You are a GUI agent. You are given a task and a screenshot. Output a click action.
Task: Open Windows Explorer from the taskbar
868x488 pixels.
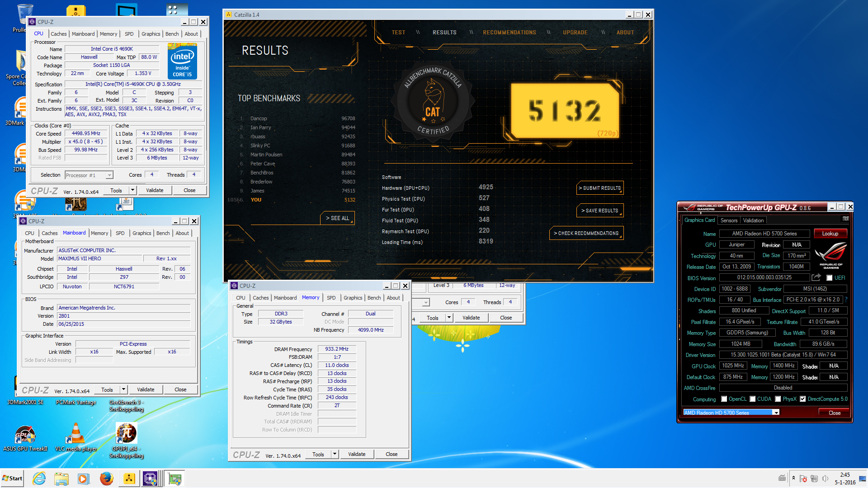(61, 479)
